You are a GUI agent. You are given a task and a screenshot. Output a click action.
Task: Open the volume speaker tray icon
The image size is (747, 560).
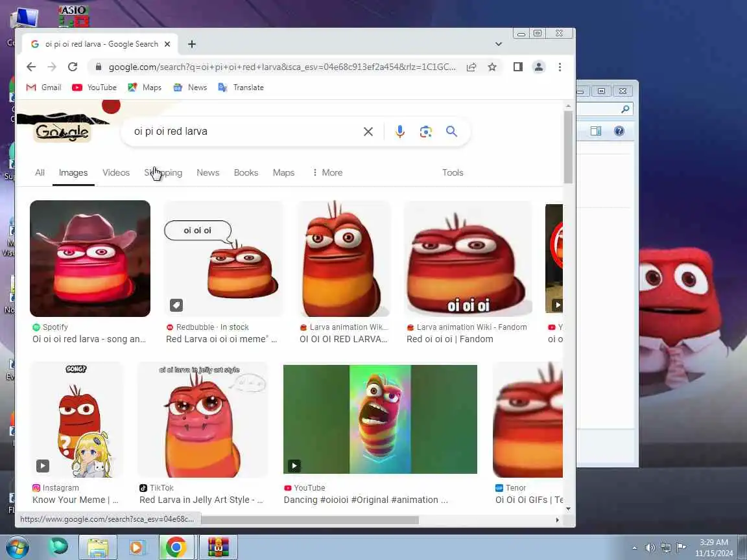click(x=650, y=548)
